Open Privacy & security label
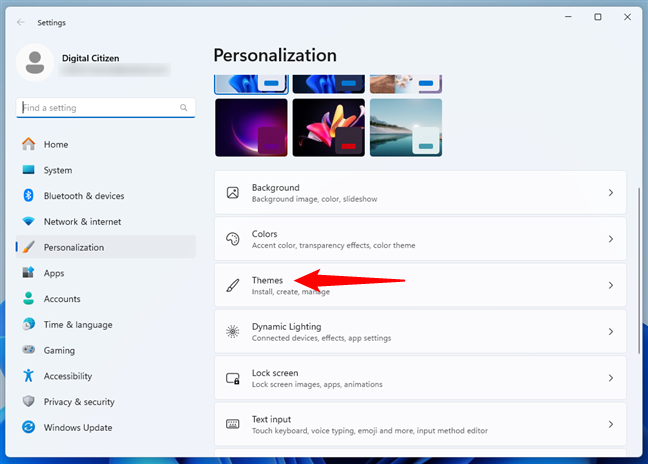The width and height of the screenshot is (648, 464). pos(79,402)
